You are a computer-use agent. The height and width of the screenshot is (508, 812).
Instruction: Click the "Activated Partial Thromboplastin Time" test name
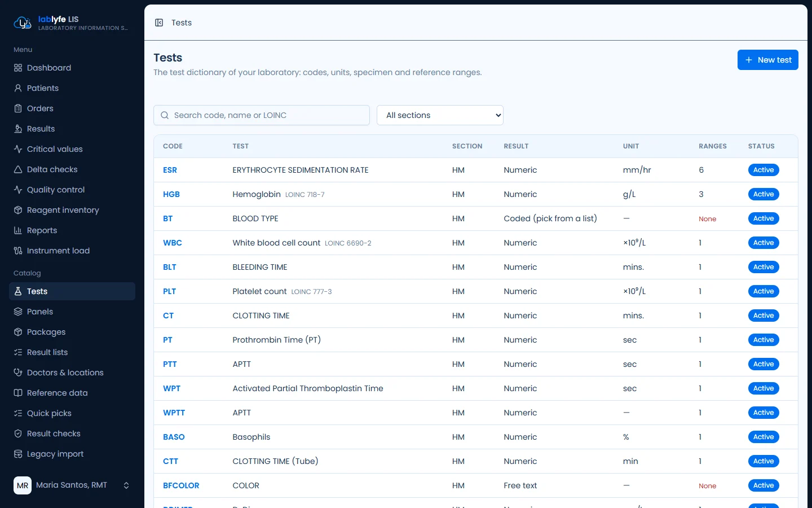click(308, 388)
